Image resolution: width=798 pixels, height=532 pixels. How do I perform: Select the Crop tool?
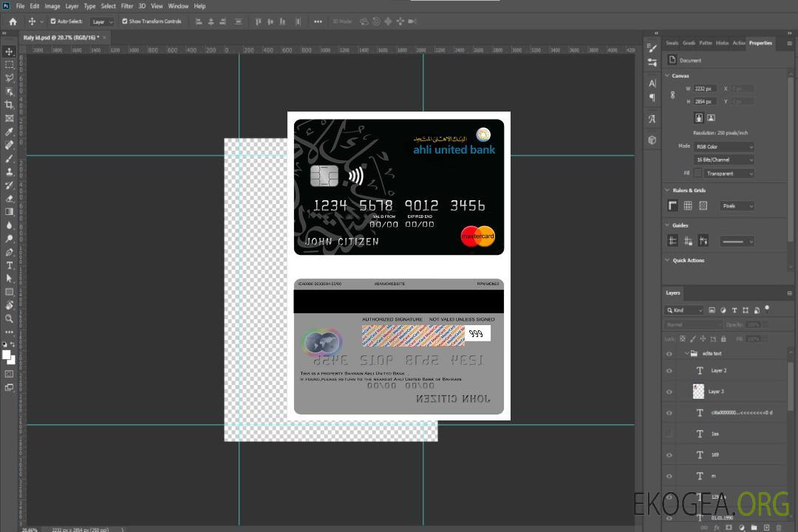9,105
